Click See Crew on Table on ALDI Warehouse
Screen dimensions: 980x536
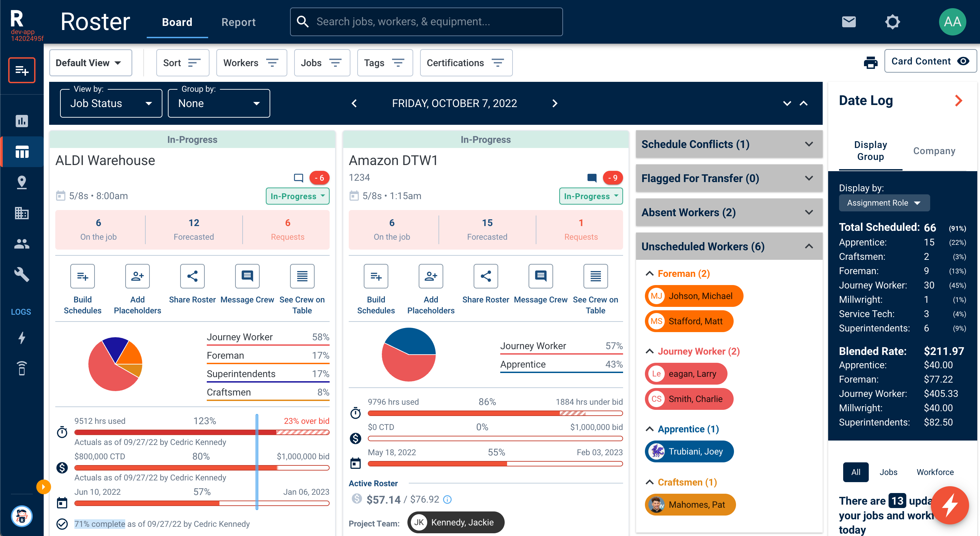coord(302,277)
